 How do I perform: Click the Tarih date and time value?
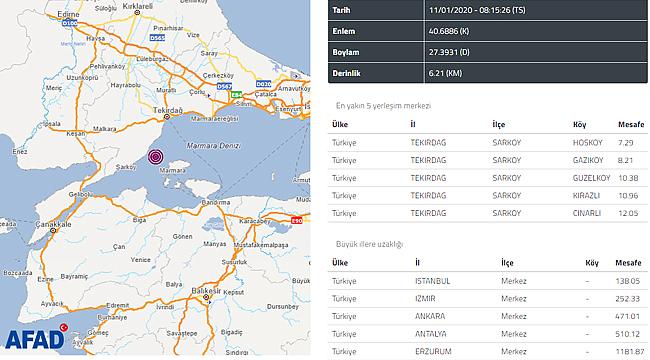click(x=477, y=10)
